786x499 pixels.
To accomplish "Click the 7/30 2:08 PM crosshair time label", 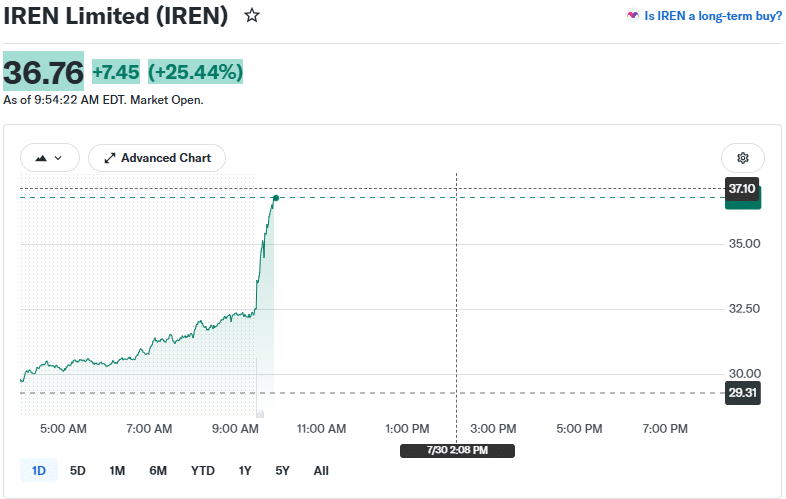I will [457, 450].
